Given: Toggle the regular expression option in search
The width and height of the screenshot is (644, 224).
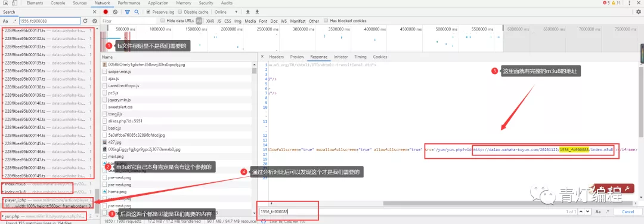Looking at the screenshot, I should (x=15, y=20).
